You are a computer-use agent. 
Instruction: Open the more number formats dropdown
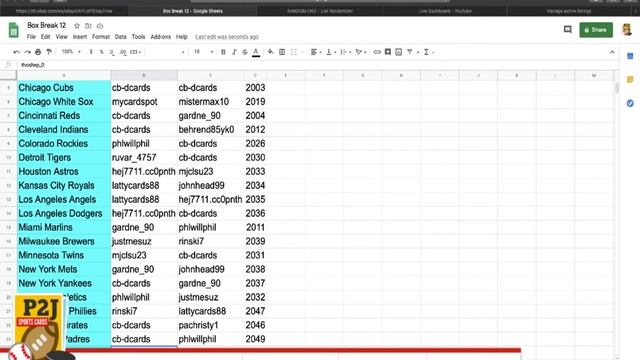(135, 52)
